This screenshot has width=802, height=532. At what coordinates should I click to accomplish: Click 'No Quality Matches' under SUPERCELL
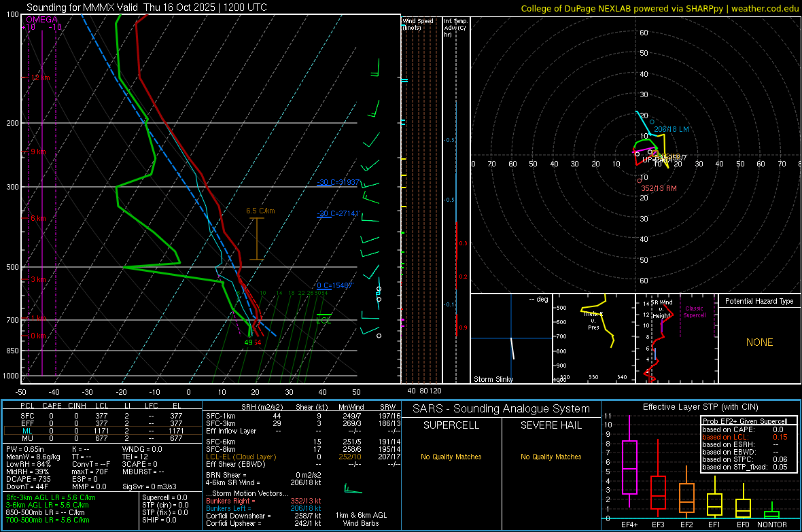pos(451,457)
